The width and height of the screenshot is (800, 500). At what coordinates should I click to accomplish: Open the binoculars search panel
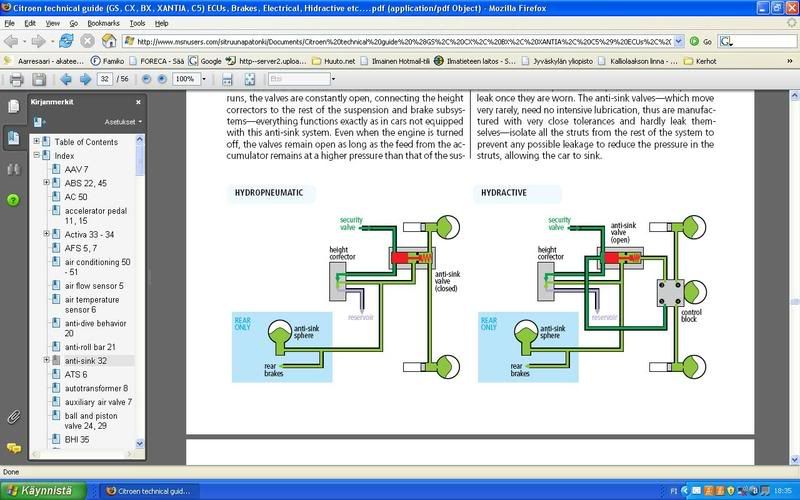[x=14, y=169]
